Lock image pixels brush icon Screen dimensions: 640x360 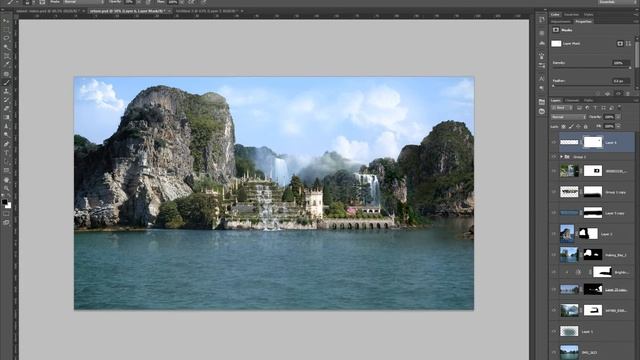pyautogui.click(x=571, y=127)
